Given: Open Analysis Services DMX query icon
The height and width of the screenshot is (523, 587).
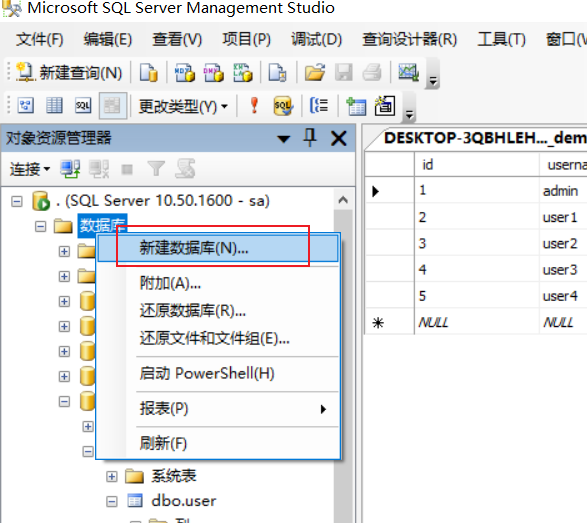Looking at the screenshot, I should [x=214, y=72].
